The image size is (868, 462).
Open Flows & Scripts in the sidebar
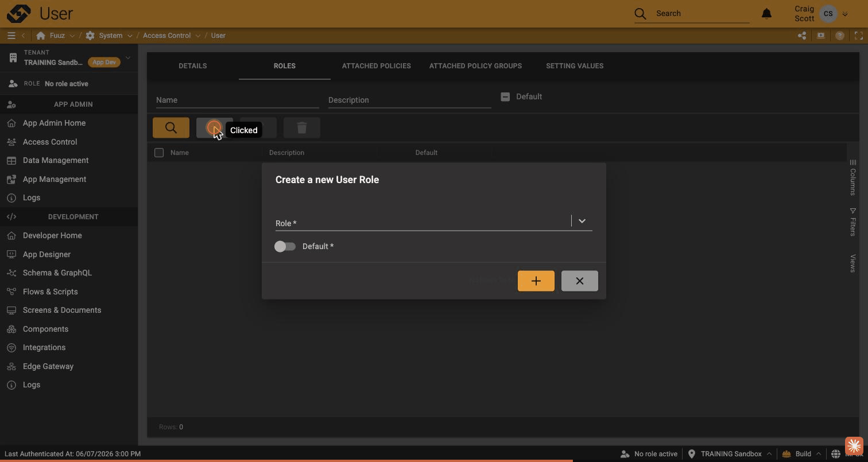pos(69,292)
